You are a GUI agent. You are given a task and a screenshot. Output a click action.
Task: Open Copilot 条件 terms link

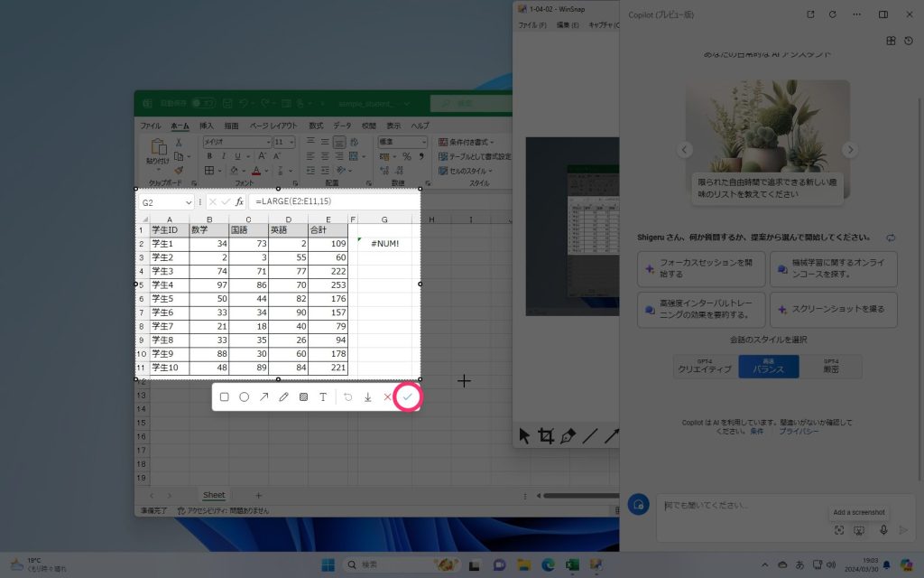click(757, 431)
